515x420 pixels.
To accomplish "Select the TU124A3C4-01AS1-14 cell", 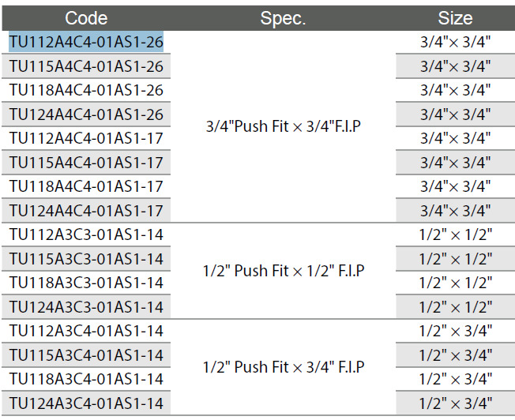I will (86, 403).
